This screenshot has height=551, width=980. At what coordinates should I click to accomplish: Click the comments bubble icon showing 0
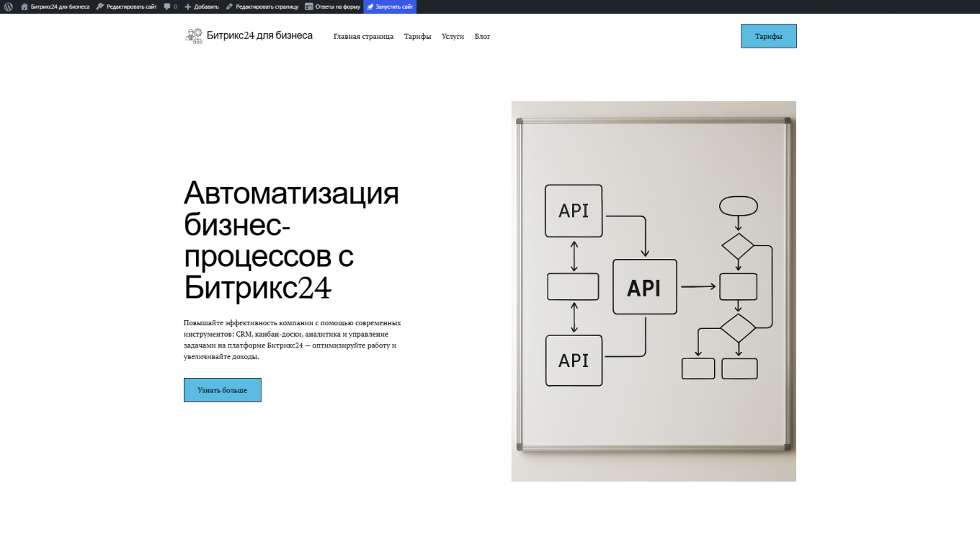[x=169, y=6]
